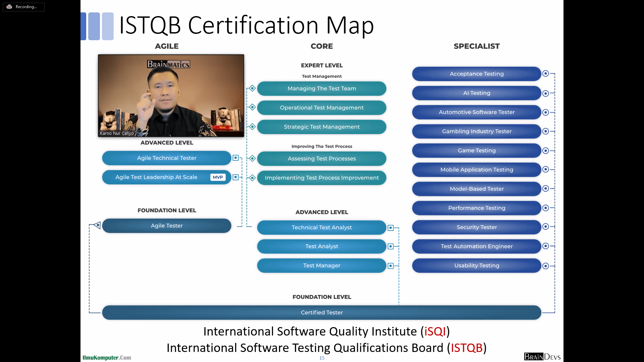Click the diamond icon next to Strategic Test Management

252,127
